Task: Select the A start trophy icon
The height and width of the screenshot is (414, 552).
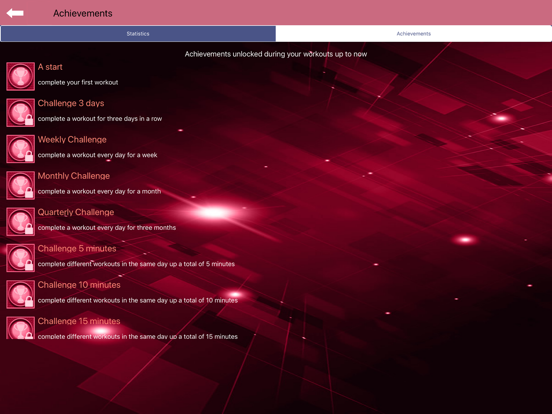Action: point(20,76)
